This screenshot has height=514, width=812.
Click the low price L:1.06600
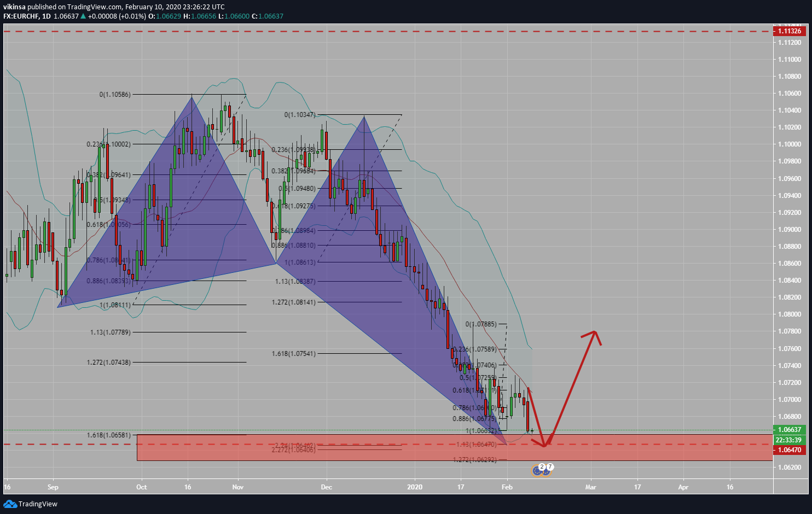coord(234,16)
